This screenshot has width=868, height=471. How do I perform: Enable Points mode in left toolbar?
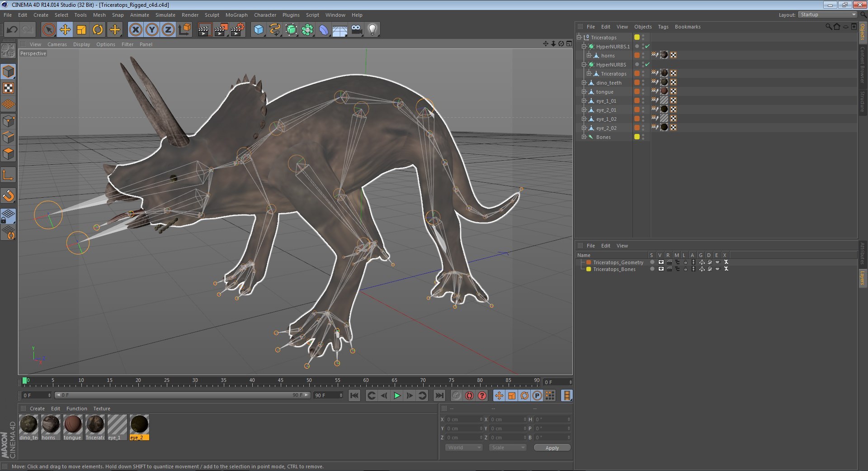pyautogui.click(x=9, y=121)
